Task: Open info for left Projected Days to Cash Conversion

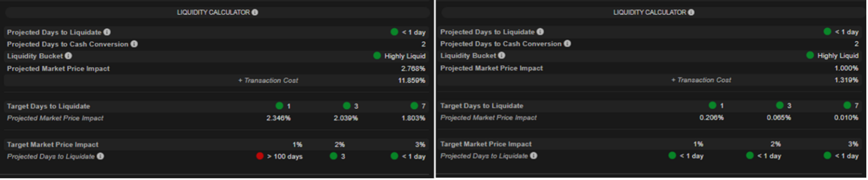Action: [x=134, y=44]
